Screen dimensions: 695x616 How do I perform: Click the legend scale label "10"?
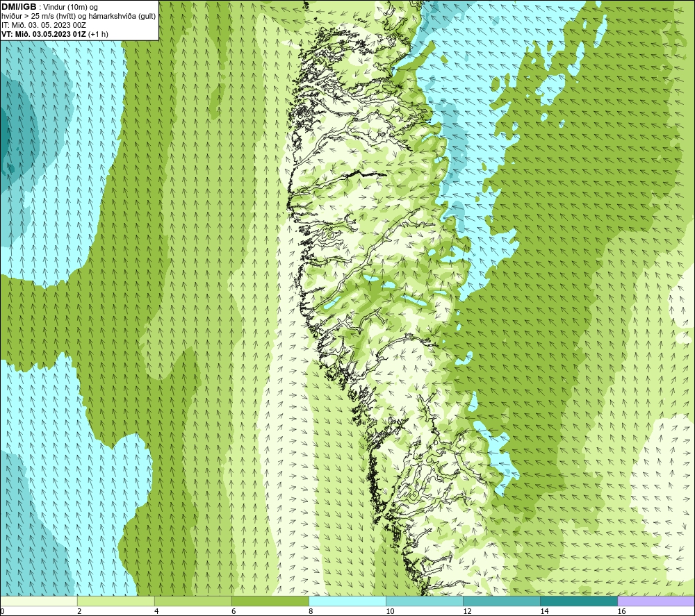[390, 611]
